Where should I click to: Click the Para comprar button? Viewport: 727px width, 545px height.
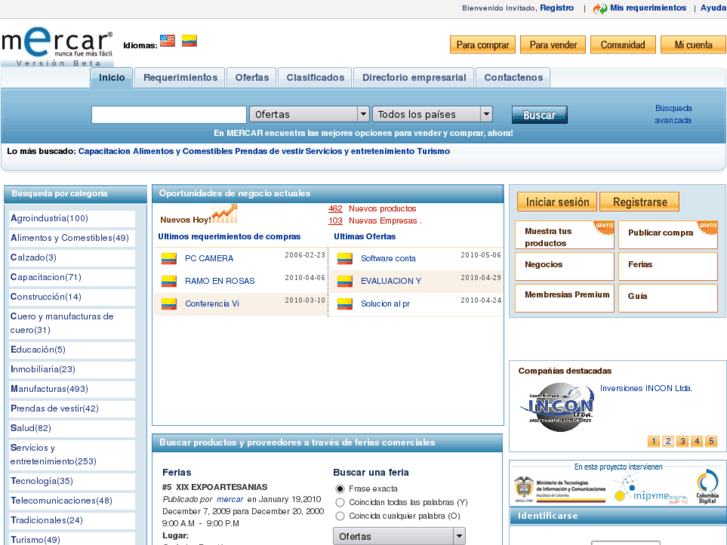[x=483, y=45]
